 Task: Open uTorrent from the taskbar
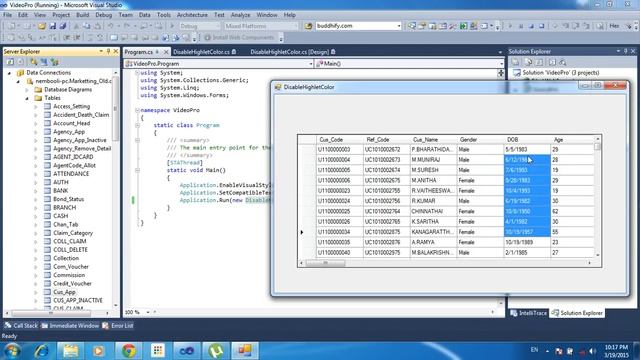pyautogui.click(x=216, y=351)
